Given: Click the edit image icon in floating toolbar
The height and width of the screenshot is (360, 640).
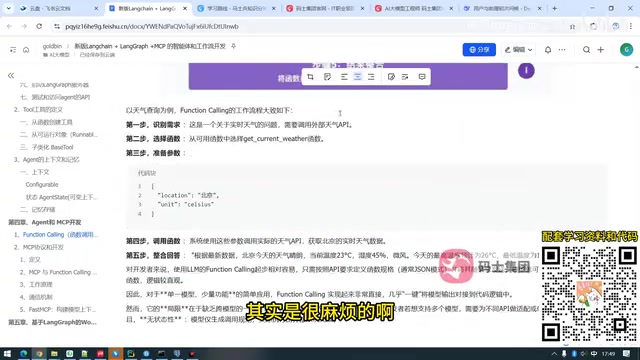Looking at the screenshot, I should (x=391, y=77).
